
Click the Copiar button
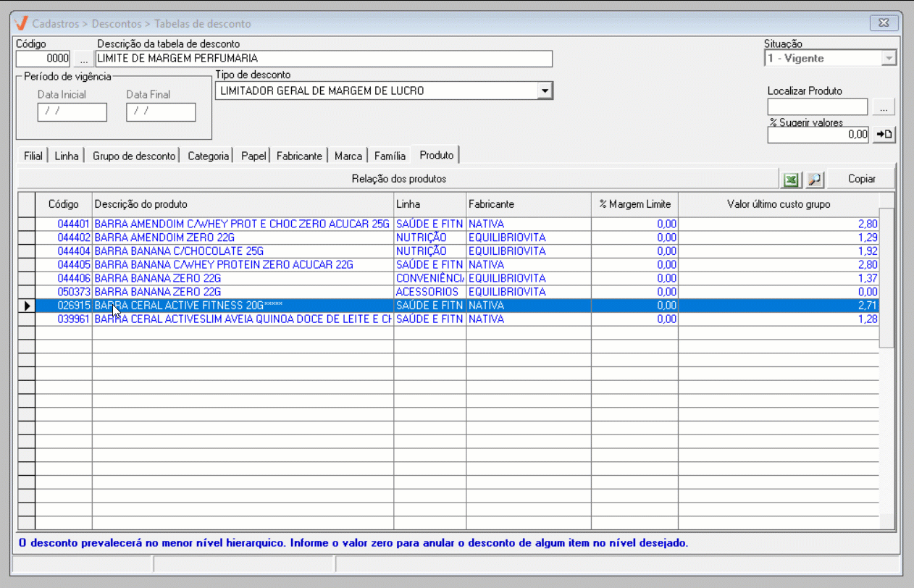click(x=862, y=179)
